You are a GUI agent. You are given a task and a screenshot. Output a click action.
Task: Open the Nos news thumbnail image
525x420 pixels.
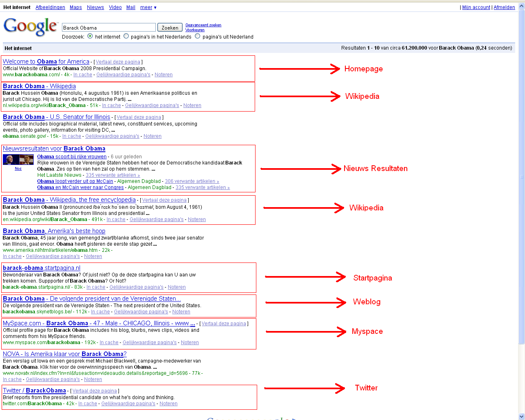pyautogui.click(x=18, y=160)
